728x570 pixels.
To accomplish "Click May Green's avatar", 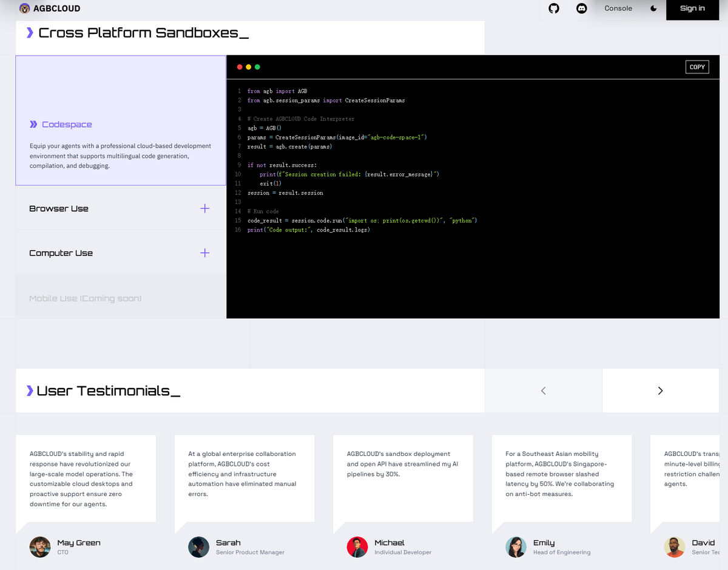I will coord(40,547).
